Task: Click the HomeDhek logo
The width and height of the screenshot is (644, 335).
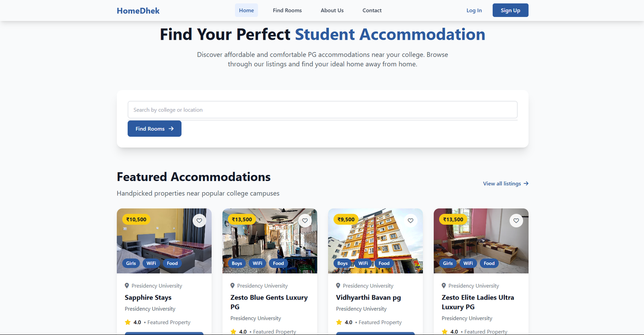Action: tap(138, 10)
